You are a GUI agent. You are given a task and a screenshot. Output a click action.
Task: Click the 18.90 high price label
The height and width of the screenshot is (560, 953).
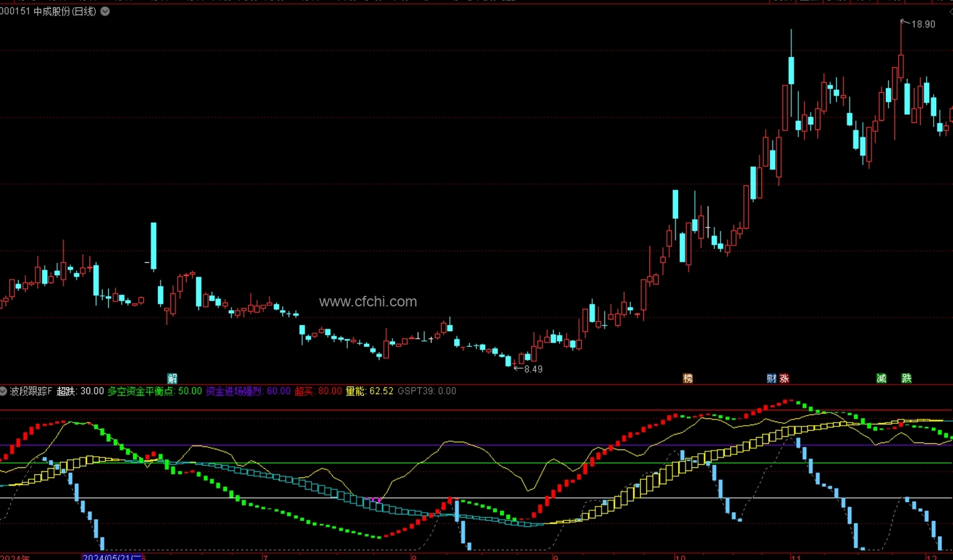coord(923,24)
